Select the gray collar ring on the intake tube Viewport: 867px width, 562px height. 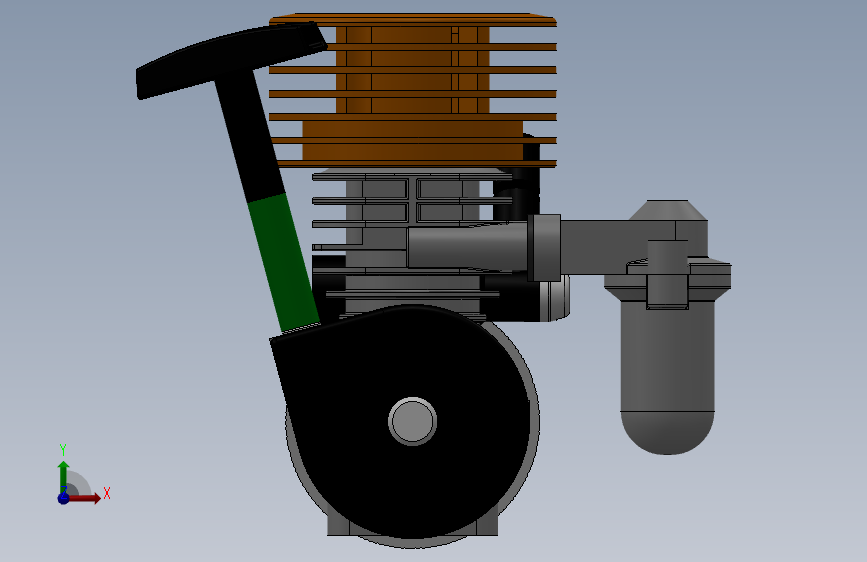(x=544, y=248)
